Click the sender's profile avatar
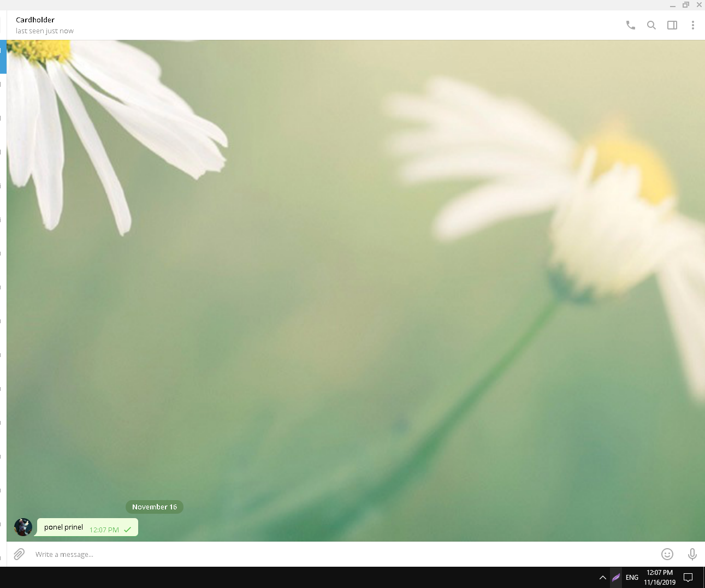Screen dimensions: 705x588 point(23,527)
